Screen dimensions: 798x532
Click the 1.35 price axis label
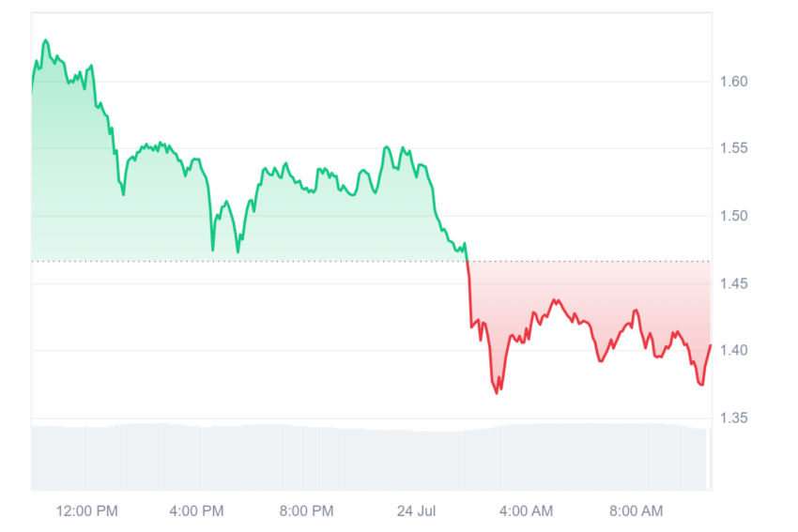[x=733, y=418]
